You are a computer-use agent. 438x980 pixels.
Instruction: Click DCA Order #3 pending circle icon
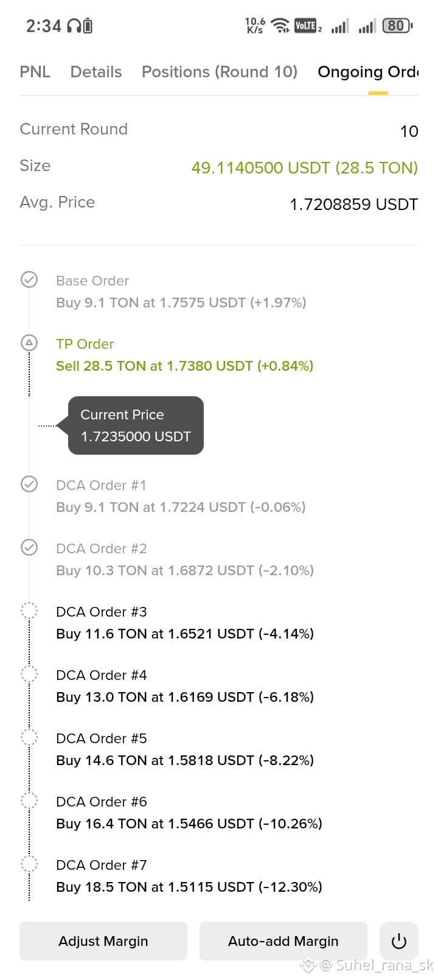coord(29,611)
